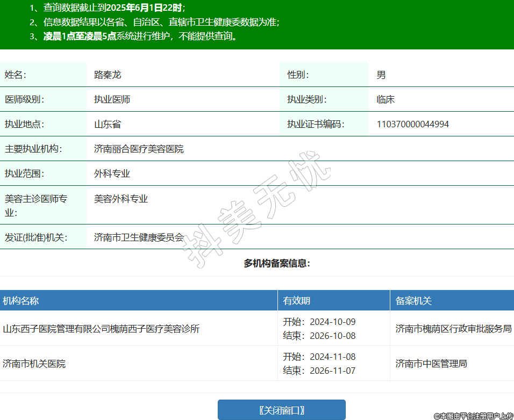Click the 山东省 practice location value
The image size is (514, 420).
108,124
